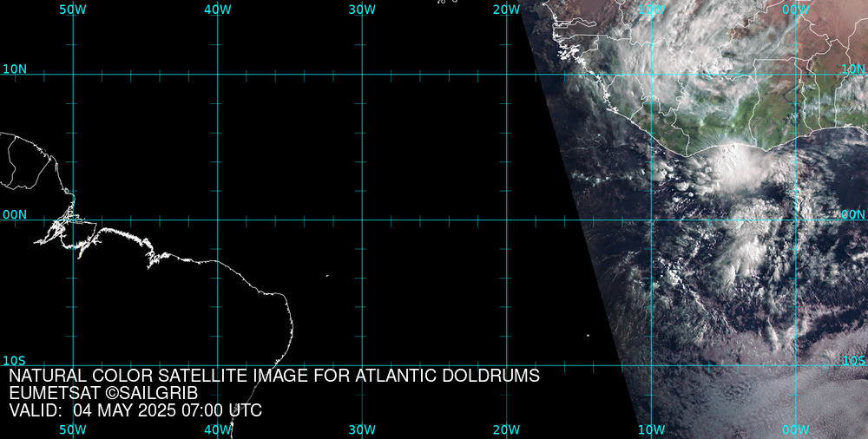The width and height of the screenshot is (868, 439).
Task: Click the left 10S latitude label
Action: pos(15,361)
